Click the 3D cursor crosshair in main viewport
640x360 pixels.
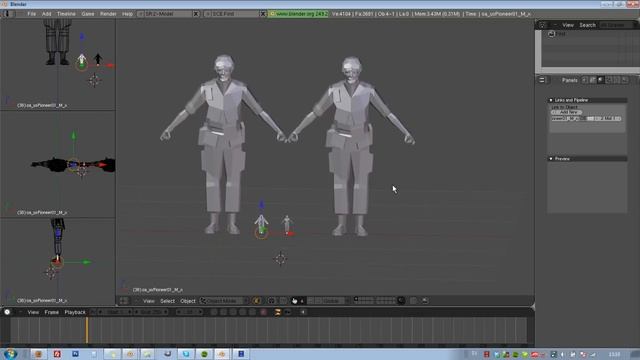point(280,259)
